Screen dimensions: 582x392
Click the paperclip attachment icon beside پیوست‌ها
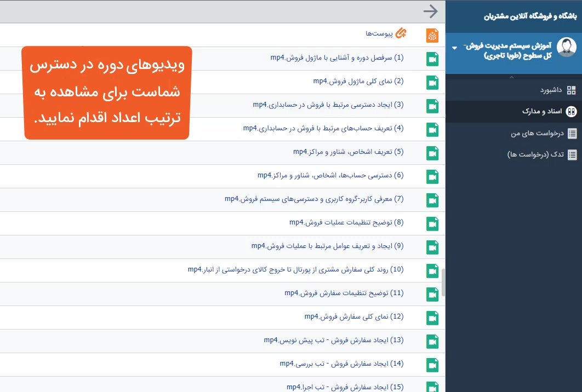point(401,33)
